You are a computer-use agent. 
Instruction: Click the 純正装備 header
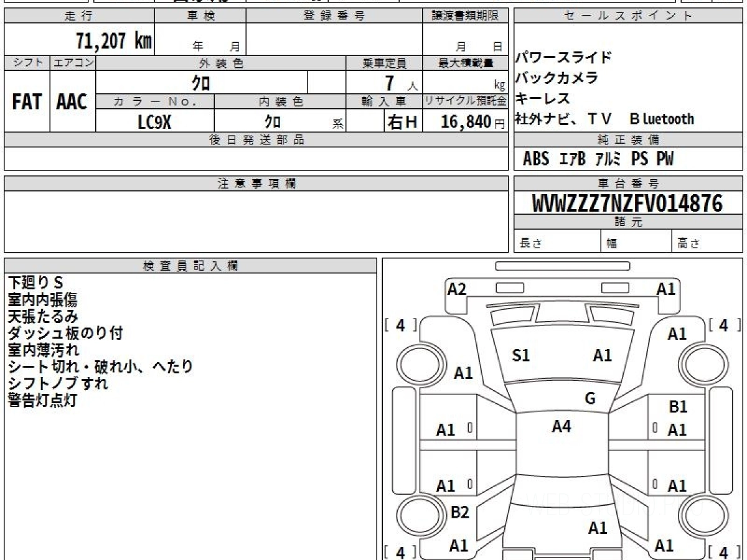[628, 140]
